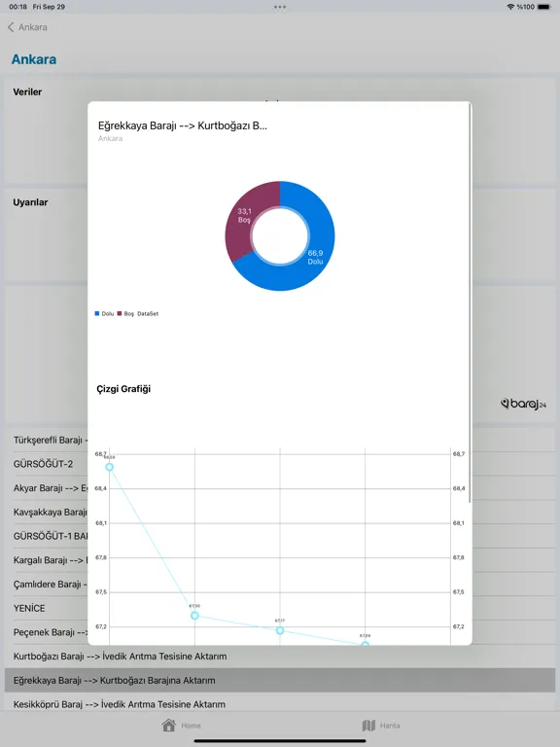Viewport: 560px width, 747px height.
Task: Open the Home tab
Action: (x=181, y=726)
